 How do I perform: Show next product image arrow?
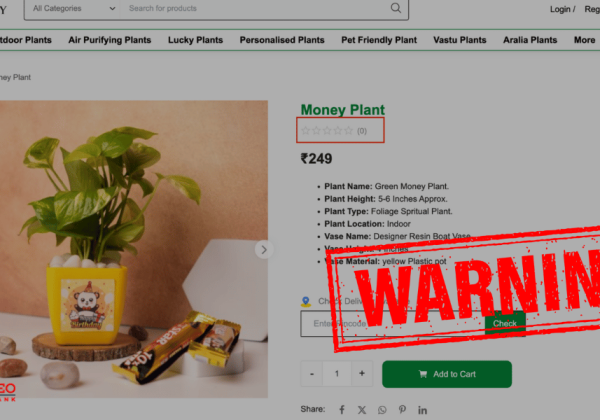[x=264, y=250]
